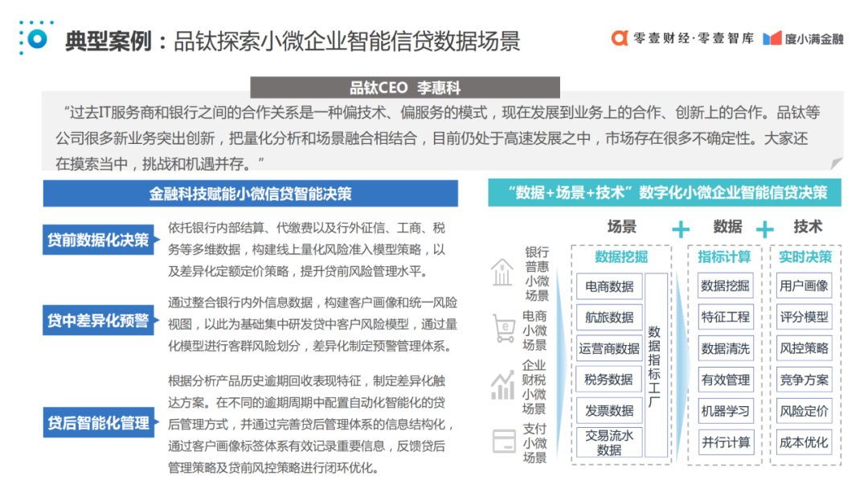This screenshot has height=489, width=868.
Task: Click the card icon for 支付小微场景
Action: click(x=504, y=442)
